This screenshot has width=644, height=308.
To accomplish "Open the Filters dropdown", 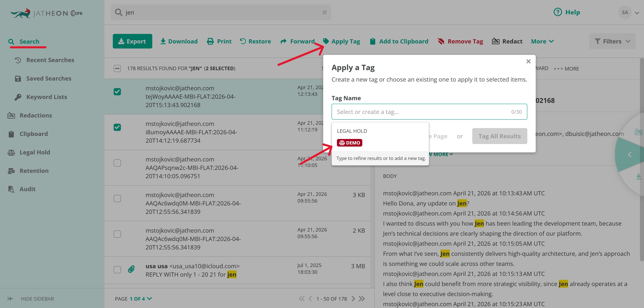I will click(x=612, y=41).
